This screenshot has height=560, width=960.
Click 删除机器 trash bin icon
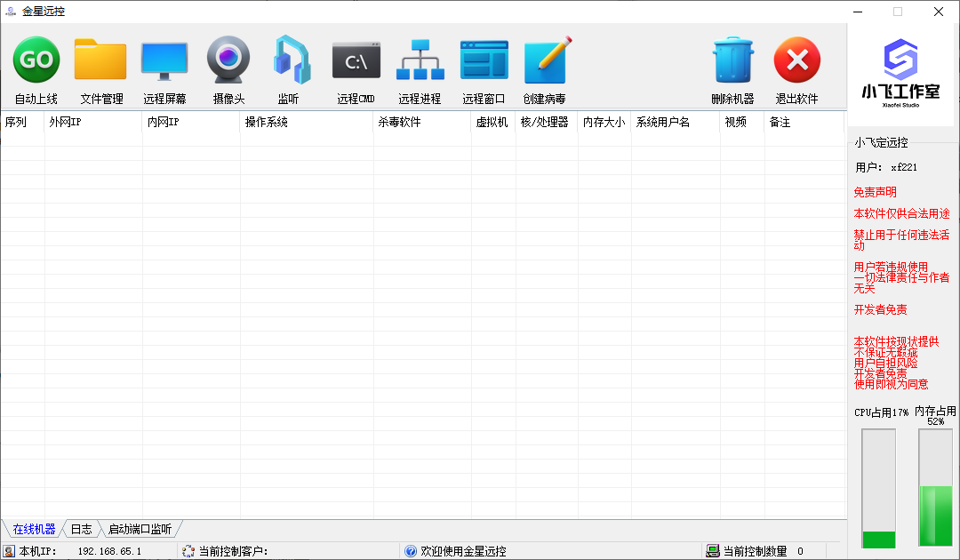(x=732, y=60)
